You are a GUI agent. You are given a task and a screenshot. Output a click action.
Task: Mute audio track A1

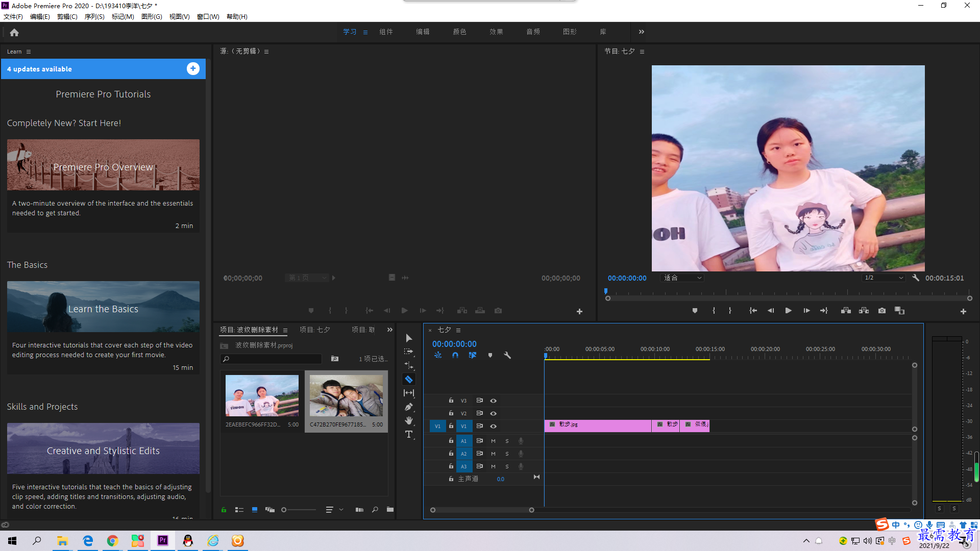pos(493,441)
